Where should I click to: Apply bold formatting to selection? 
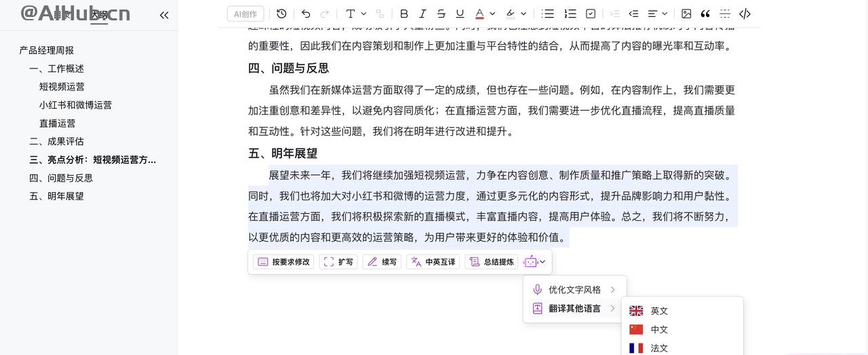(x=404, y=14)
